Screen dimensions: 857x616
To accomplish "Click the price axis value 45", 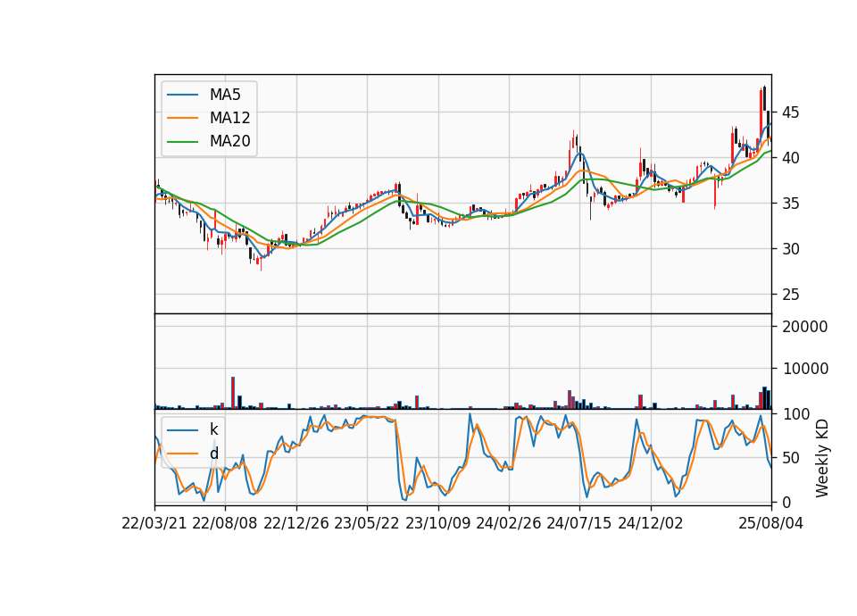I will [x=790, y=112].
